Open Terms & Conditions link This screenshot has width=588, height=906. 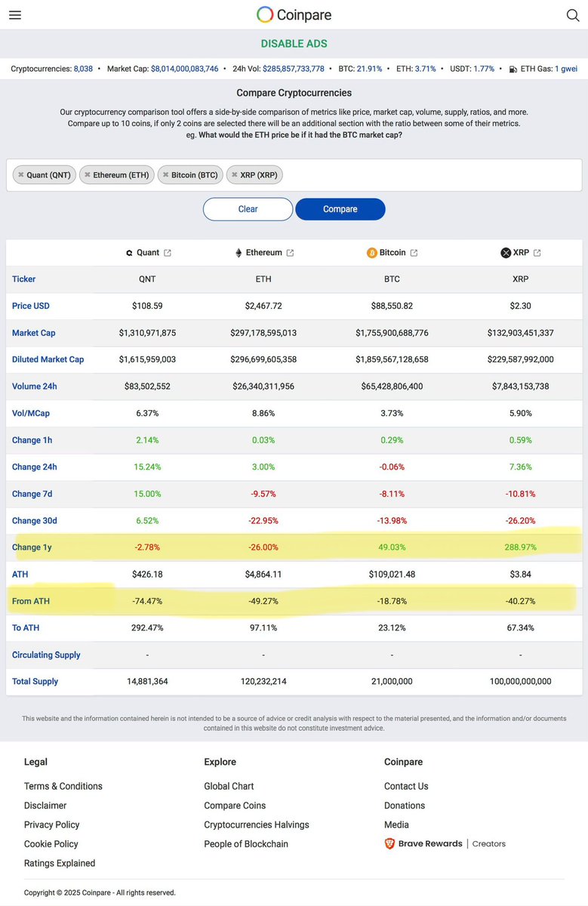[x=63, y=786]
